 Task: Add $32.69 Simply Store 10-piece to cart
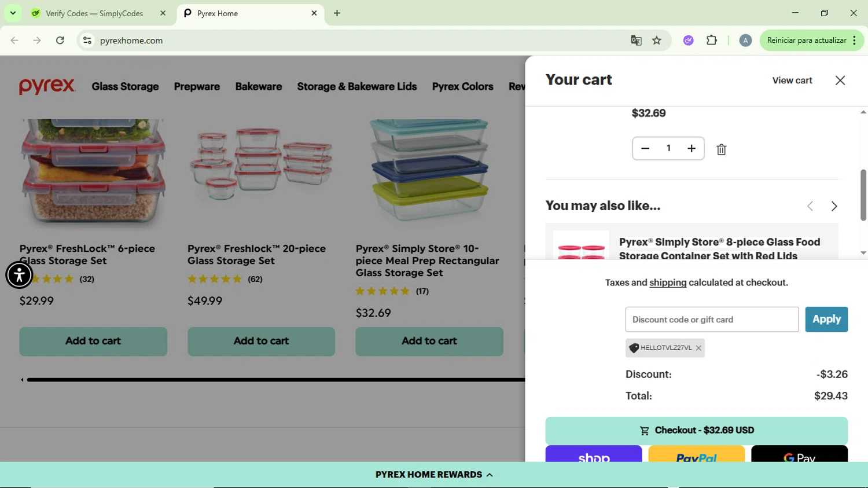[x=429, y=341]
